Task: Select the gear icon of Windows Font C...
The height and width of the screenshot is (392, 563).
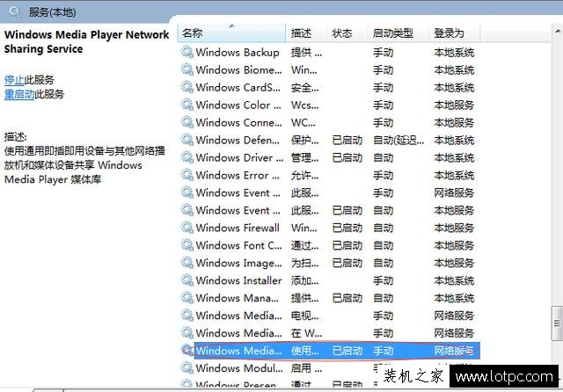Action: click(x=187, y=245)
